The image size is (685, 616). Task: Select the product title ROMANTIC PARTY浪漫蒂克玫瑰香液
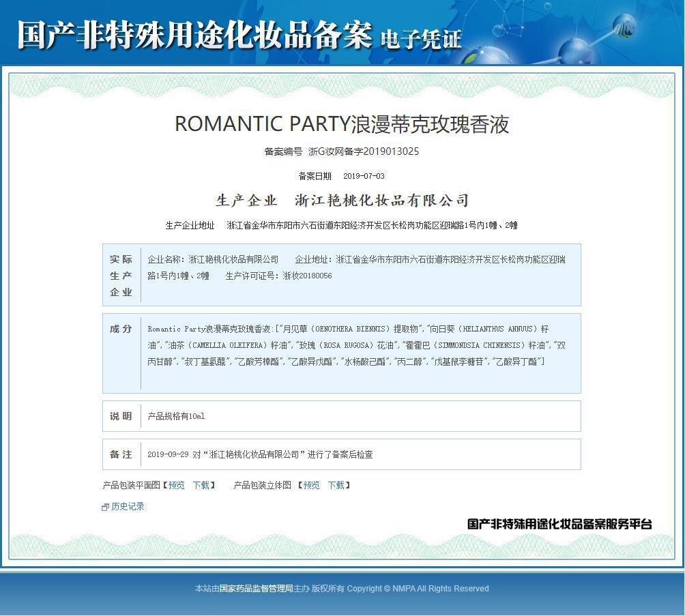(342, 123)
